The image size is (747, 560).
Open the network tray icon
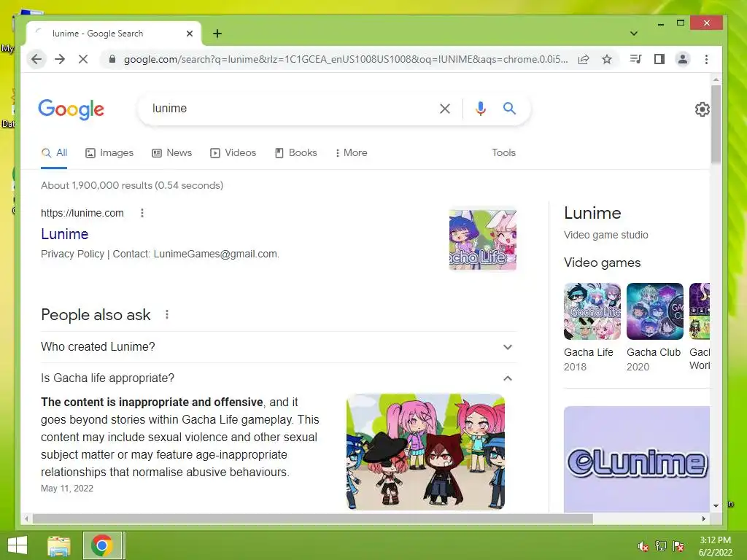point(661,546)
